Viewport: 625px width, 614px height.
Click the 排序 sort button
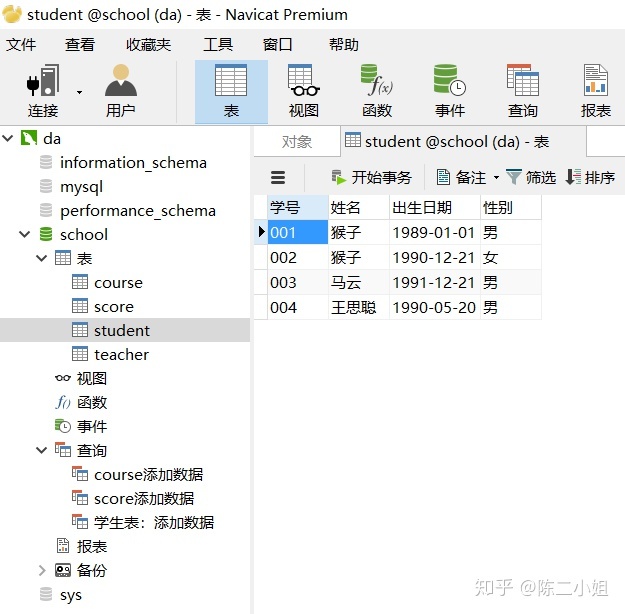click(x=590, y=177)
